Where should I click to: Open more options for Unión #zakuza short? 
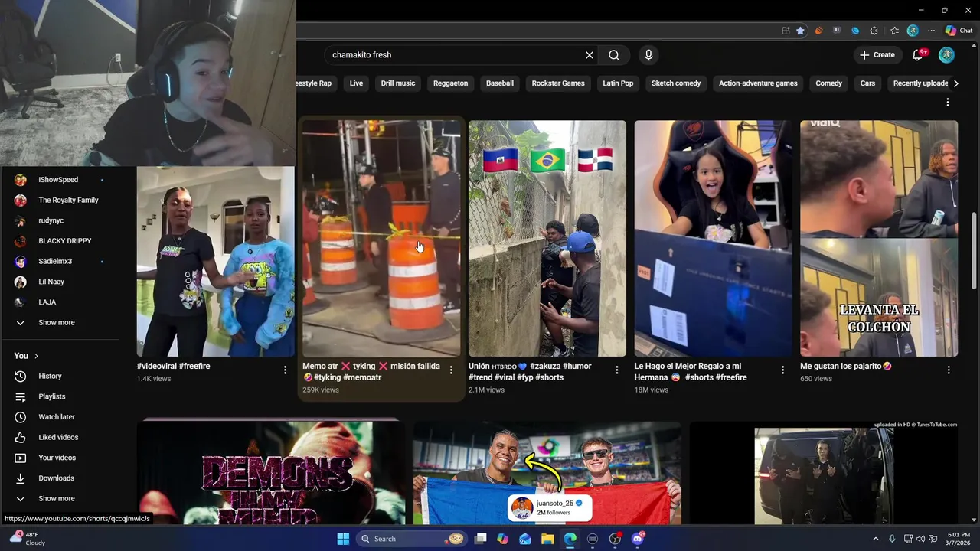tap(617, 370)
